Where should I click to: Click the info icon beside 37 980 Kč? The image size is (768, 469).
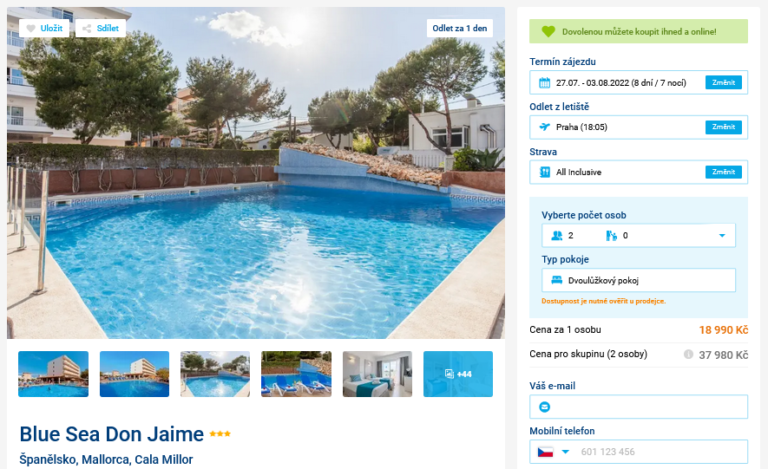tap(688, 354)
